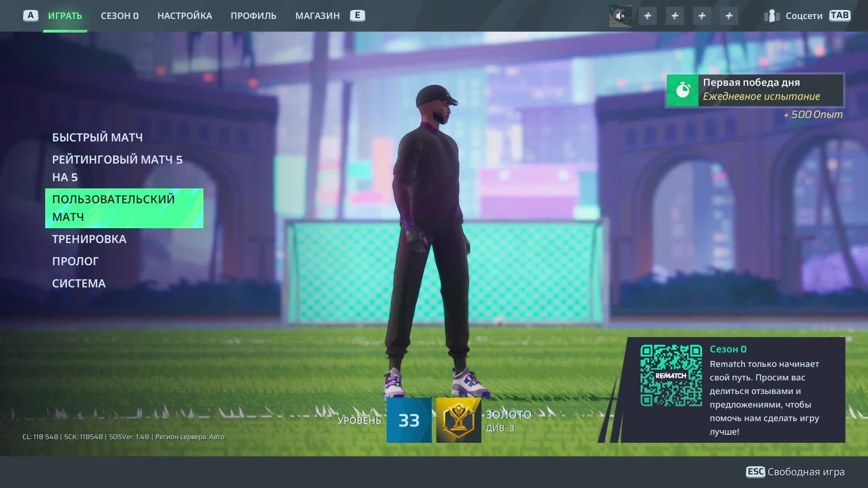Click the CL: 118 548 build text
This screenshot has height=488, width=868.
[x=40, y=437]
